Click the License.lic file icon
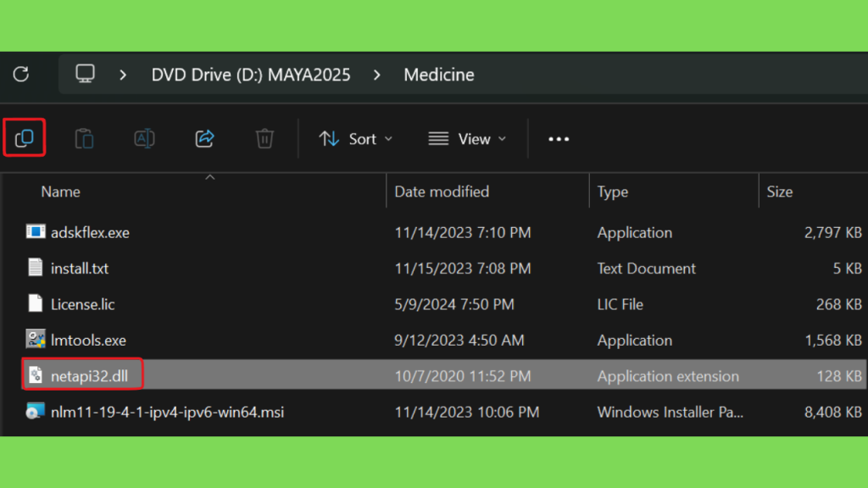Screen dimensions: 868x488 point(36,304)
